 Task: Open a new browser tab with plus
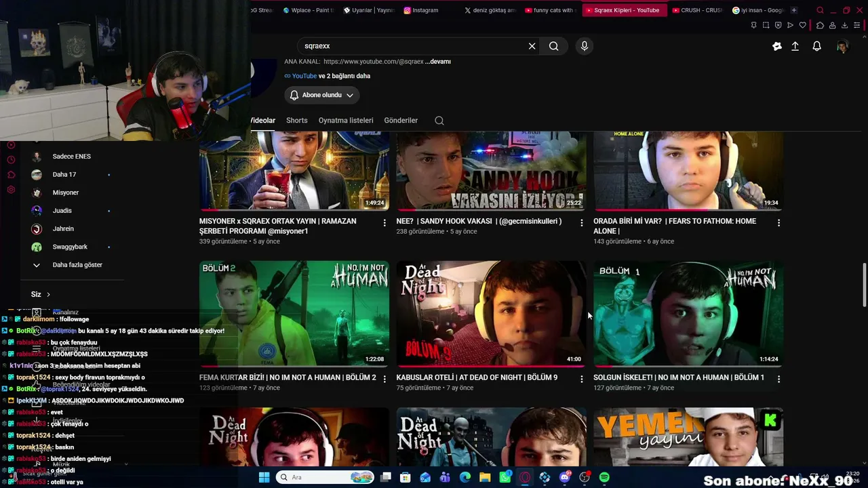(794, 10)
